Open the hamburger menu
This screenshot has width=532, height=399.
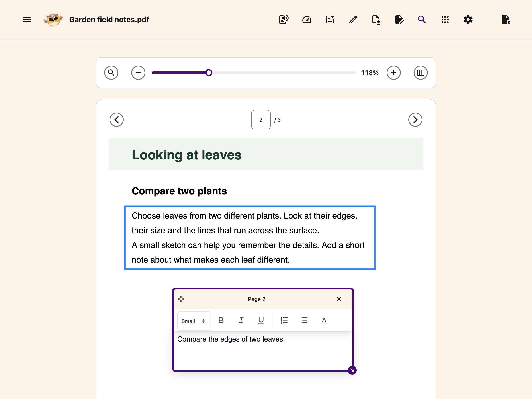click(26, 20)
